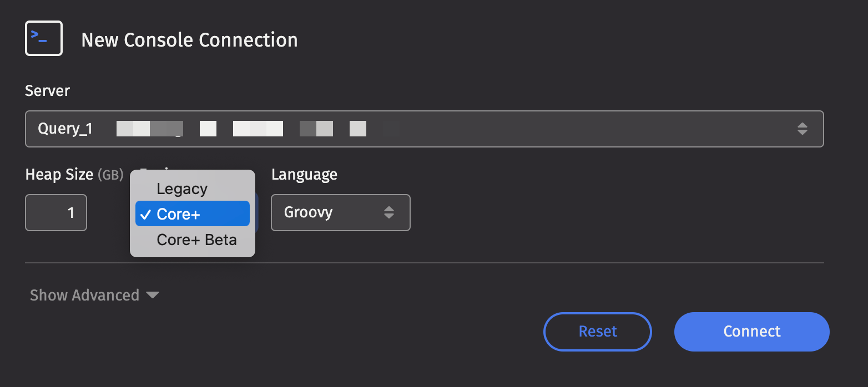The width and height of the screenshot is (868, 387).
Task: Click the Heap Size label
Action: coord(59,175)
